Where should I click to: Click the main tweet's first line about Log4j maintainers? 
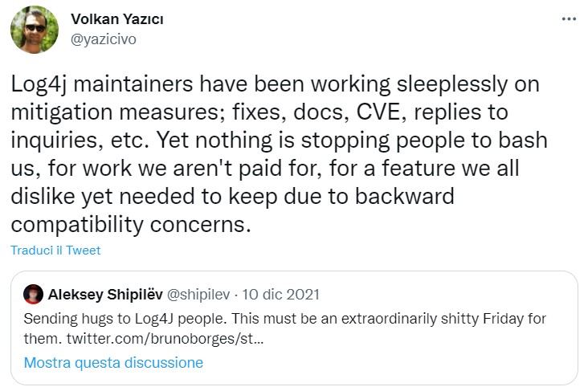click(275, 84)
